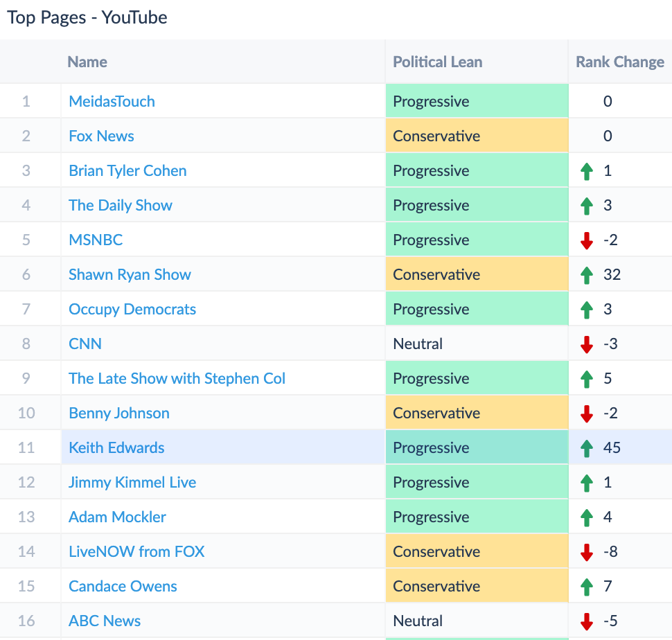Click green up arrow in Candace Owens row
The image size is (672, 640).
pyautogui.click(x=587, y=587)
